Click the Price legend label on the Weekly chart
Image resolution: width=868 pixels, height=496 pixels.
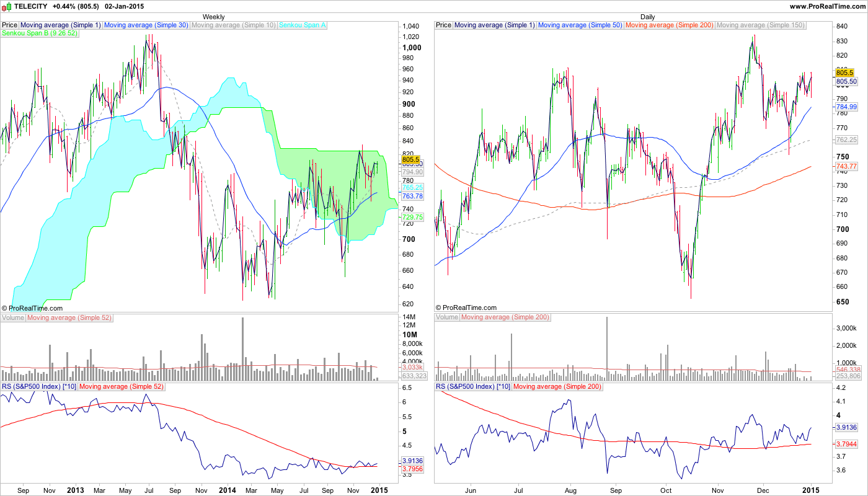pyautogui.click(x=9, y=25)
